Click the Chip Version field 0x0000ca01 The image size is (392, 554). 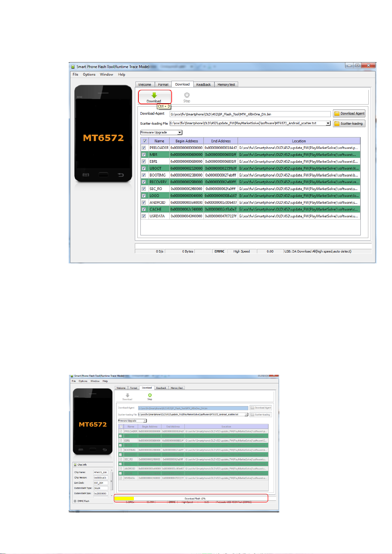click(x=101, y=478)
